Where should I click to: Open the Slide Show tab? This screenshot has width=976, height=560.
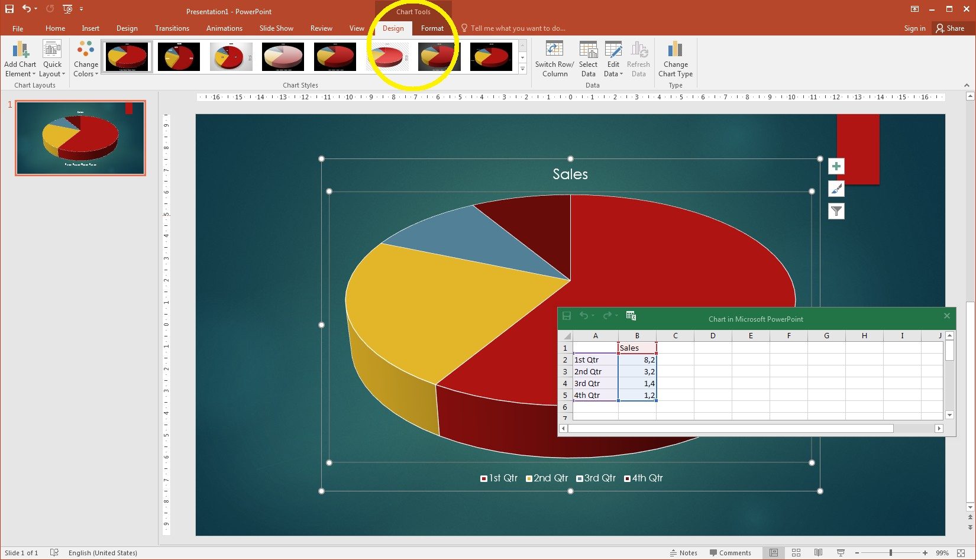[276, 28]
